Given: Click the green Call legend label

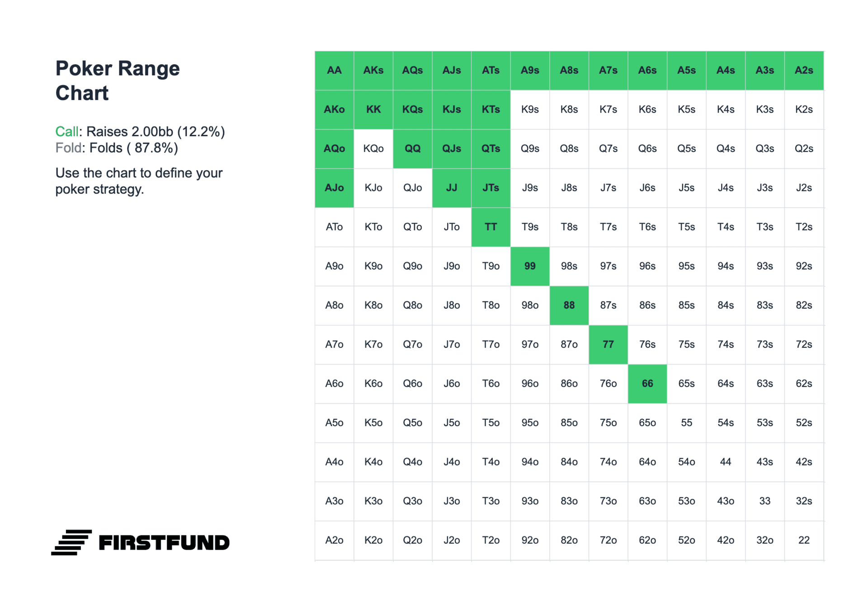Looking at the screenshot, I should tap(67, 132).
